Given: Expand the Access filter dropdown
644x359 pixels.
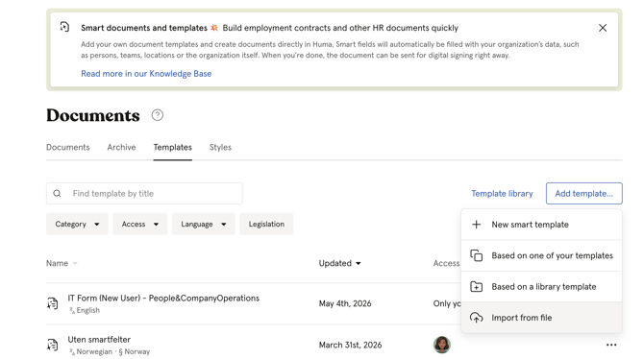Looking at the screenshot, I should (139, 224).
